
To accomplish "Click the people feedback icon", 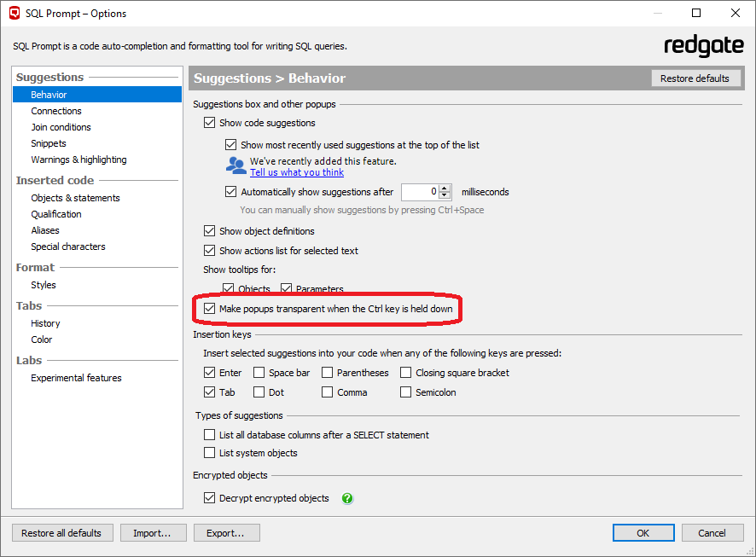I will (x=236, y=165).
